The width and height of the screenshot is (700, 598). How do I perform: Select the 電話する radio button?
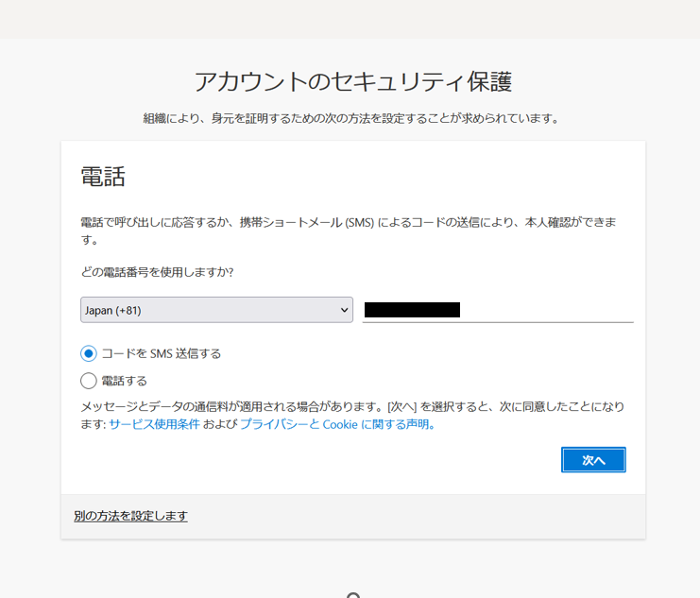click(89, 381)
